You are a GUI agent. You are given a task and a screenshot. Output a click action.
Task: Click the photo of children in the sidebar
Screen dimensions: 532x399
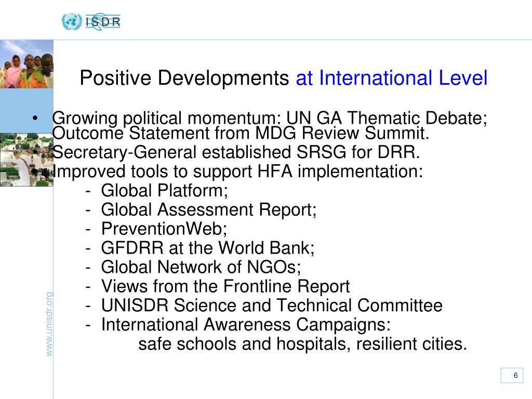(26, 64)
